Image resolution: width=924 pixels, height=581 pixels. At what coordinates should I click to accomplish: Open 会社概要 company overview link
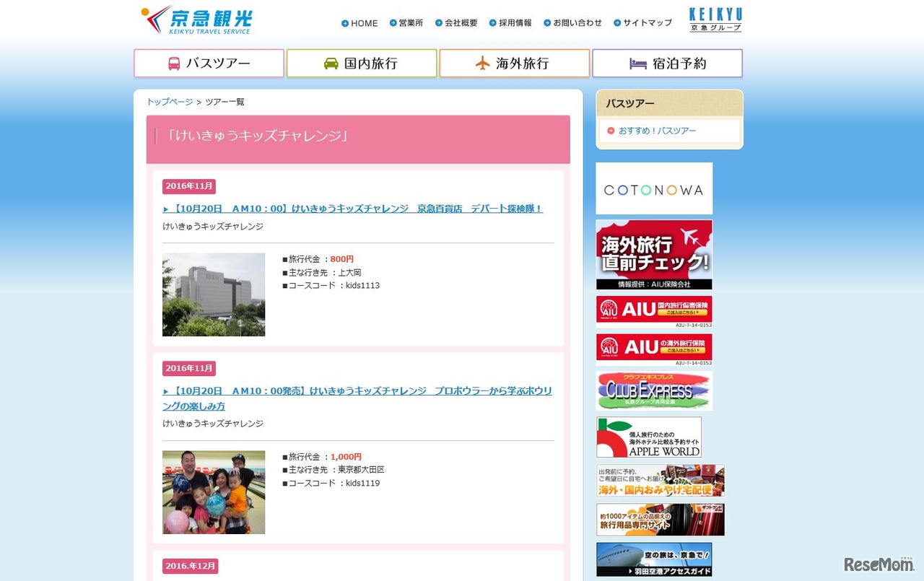click(456, 23)
